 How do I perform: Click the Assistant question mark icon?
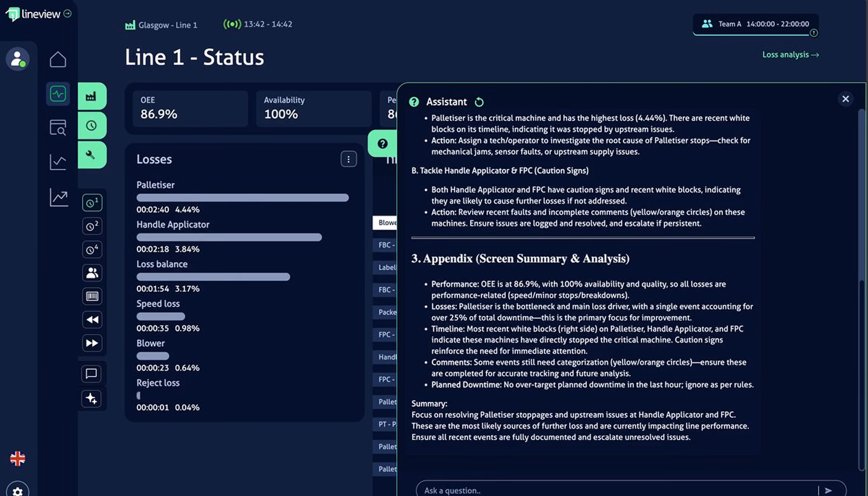[x=414, y=102]
